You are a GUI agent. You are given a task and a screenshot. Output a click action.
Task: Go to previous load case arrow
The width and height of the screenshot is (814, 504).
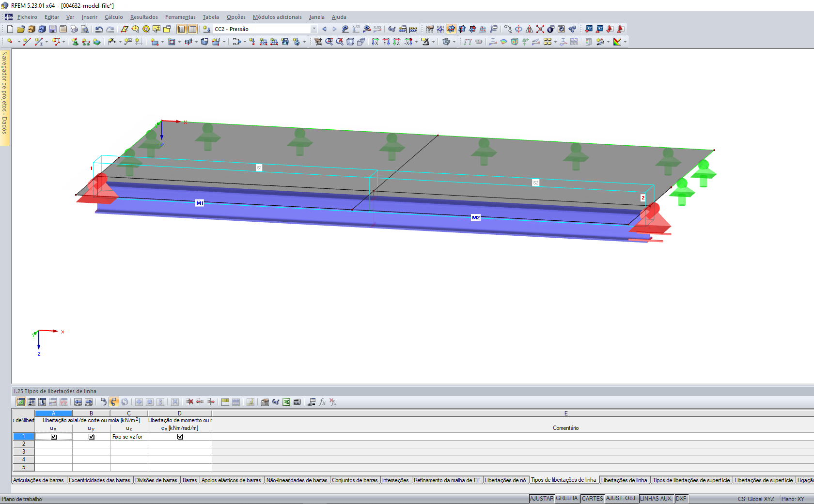coord(324,29)
